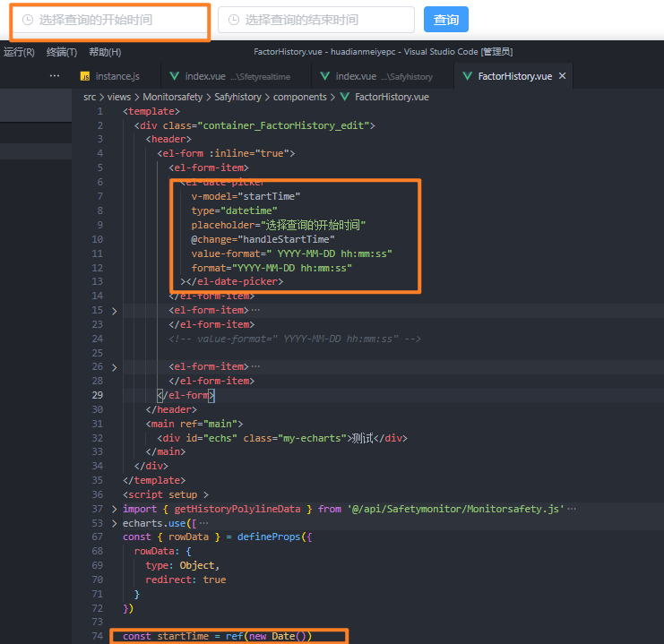Click the FactorHistory.vue breadcrumb segment
The height and width of the screenshot is (644, 664).
pos(392,97)
